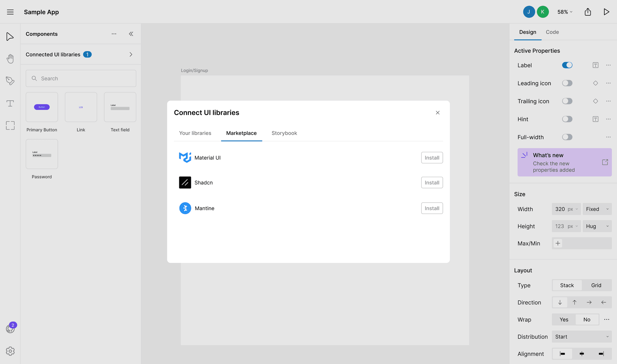Click the components Search field

click(x=81, y=79)
